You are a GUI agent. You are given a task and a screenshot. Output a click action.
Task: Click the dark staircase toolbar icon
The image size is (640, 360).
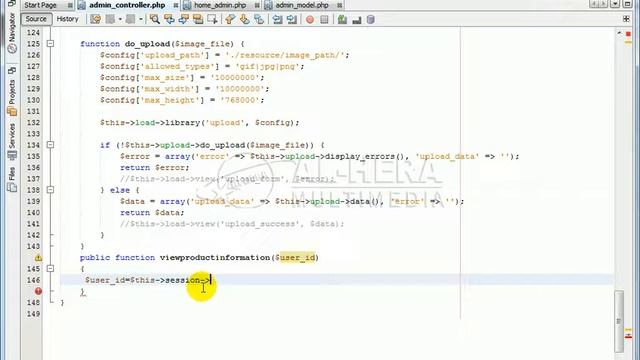coord(357,20)
